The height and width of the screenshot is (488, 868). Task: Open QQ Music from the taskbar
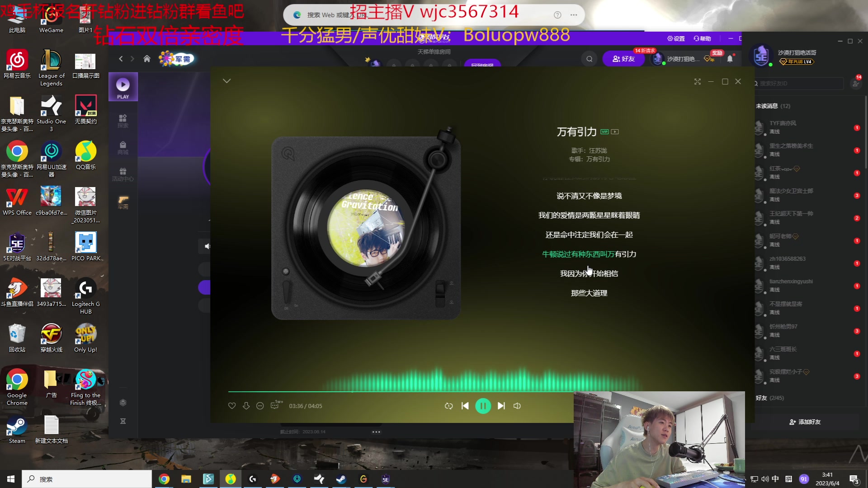(x=231, y=479)
